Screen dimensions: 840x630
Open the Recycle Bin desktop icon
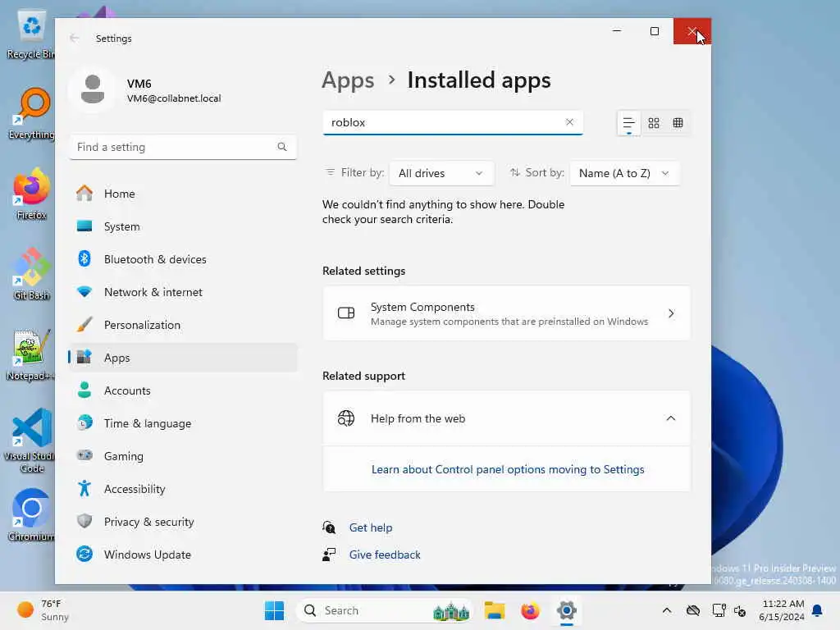pyautogui.click(x=30, y=34)
